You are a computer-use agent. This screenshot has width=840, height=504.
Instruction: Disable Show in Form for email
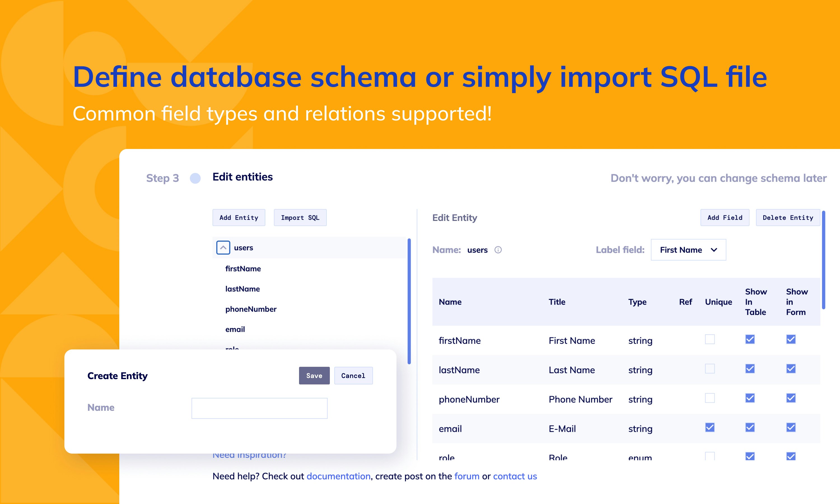pos(791,427)
